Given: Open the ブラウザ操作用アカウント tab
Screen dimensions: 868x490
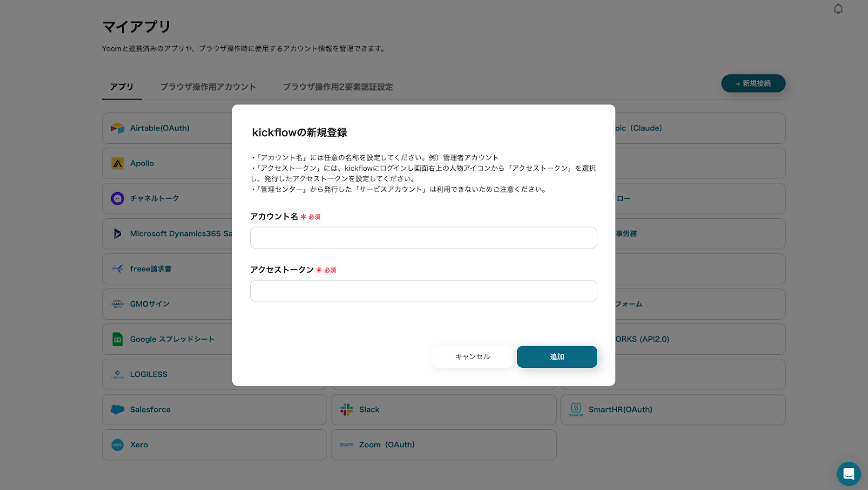Looking at the screenshot, I should (208, 87).
